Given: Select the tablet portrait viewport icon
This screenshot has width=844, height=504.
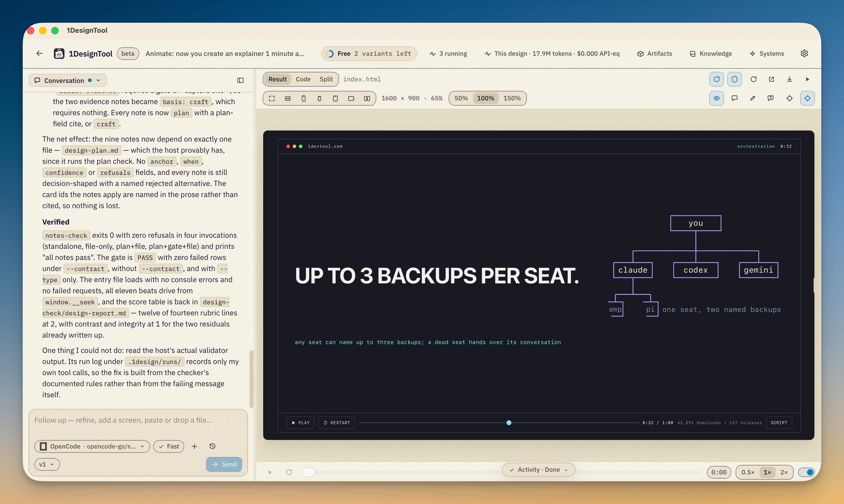Looking at the screenshot, I should [335, 98].
